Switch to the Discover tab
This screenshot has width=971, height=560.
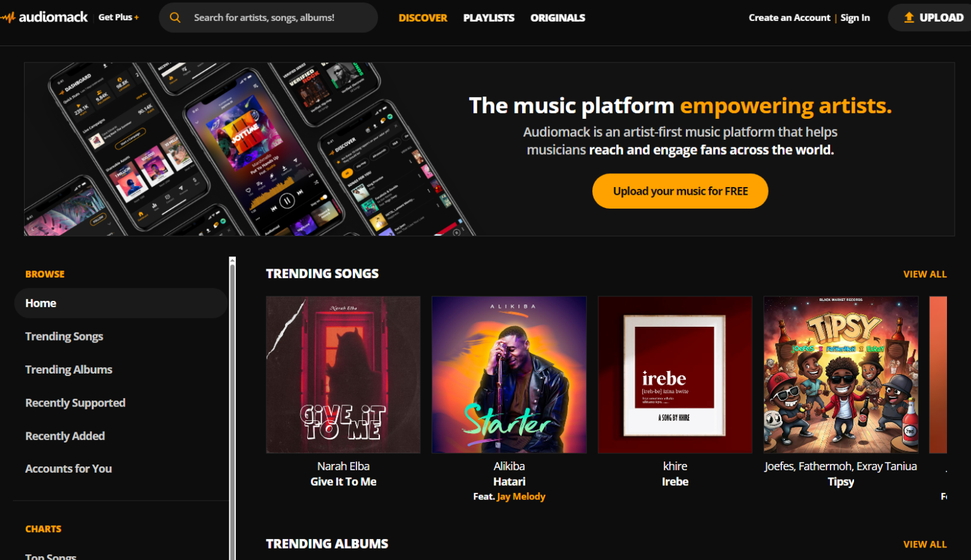pos(423,18)
